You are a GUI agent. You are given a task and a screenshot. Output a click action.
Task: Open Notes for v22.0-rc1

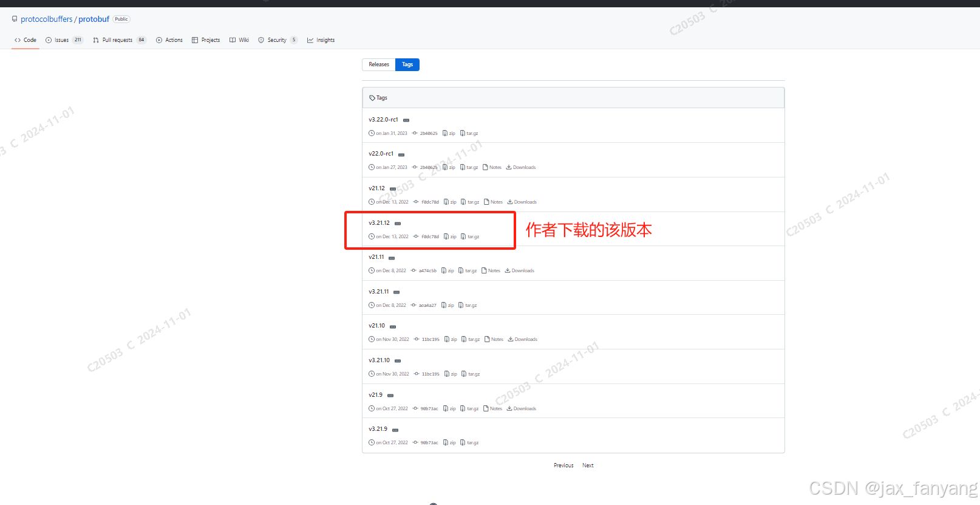(492, 167)
